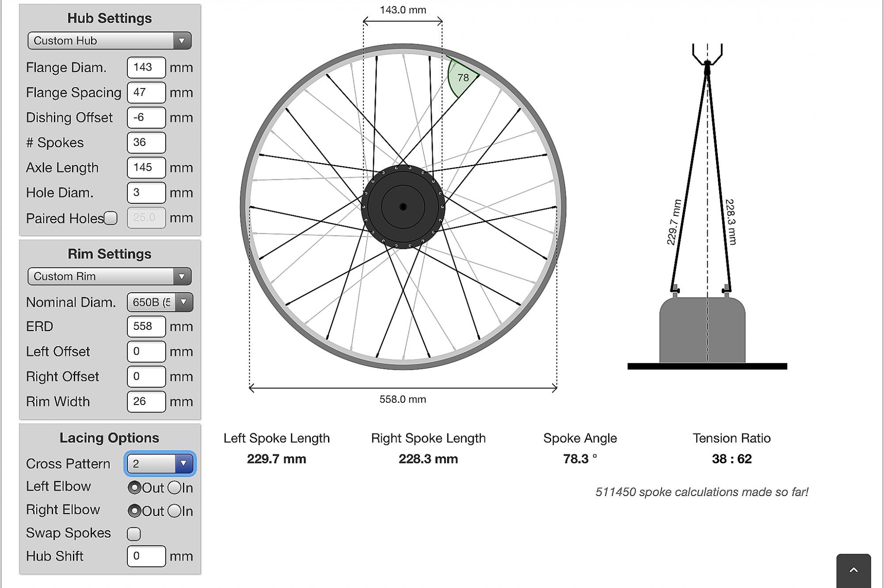Set Right Elbow to In
Screen dimensions: 884x588
click(x=175, y=511)
